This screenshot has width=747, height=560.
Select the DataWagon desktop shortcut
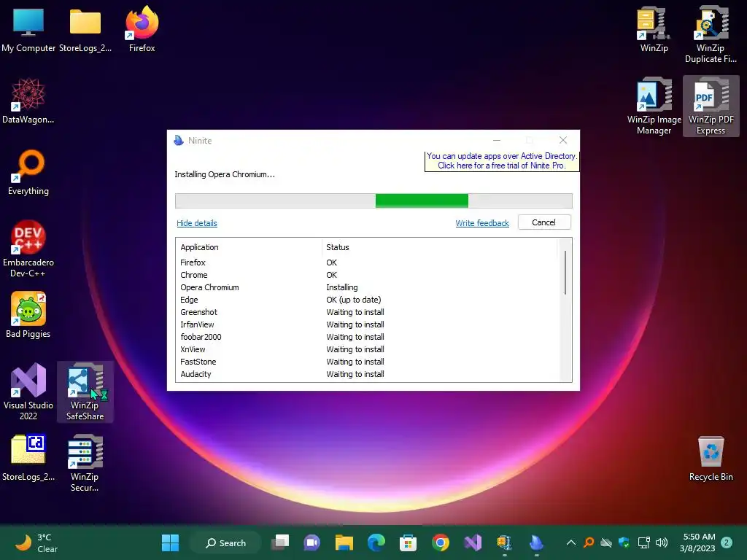click(28, 101)
